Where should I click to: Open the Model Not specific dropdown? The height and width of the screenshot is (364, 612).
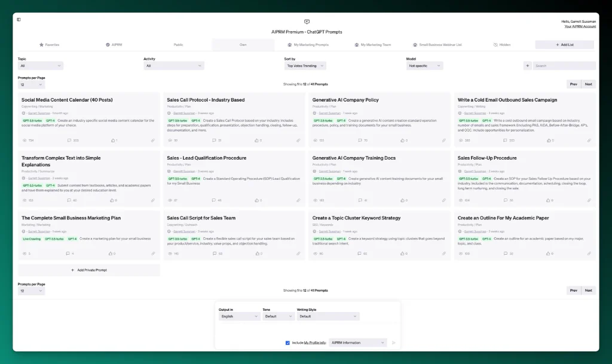(424, 66)
